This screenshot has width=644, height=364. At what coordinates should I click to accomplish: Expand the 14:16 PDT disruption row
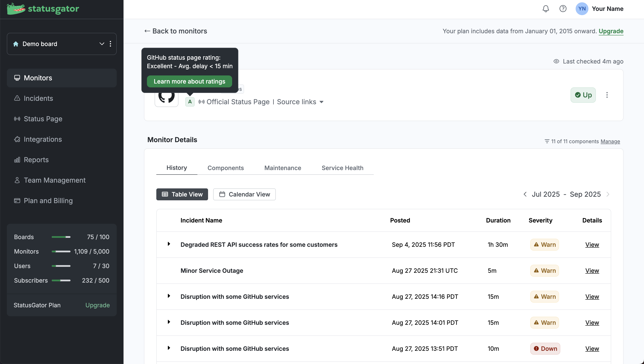(x=169, y=296)
